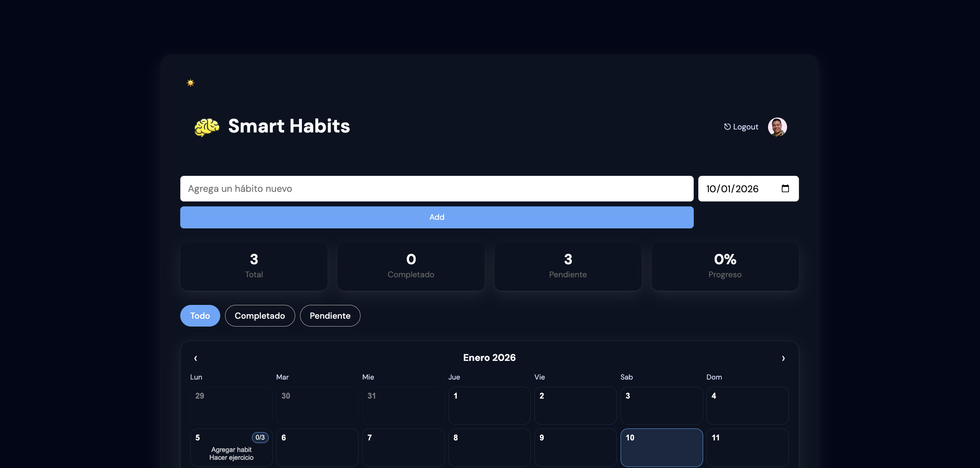This screenshot has height=468, width=980.
Task: Select the Completado filter tab
Action: tap(260, 315)
